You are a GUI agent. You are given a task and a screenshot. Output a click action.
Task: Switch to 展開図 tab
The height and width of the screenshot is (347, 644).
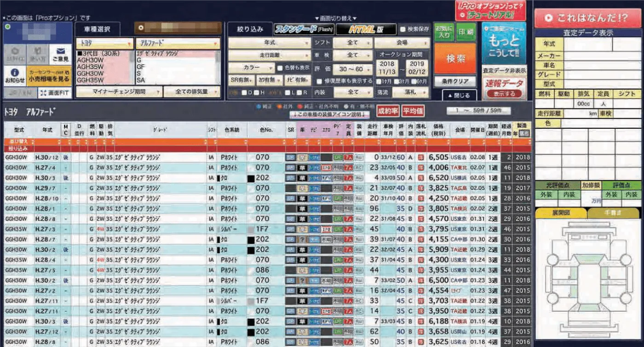click(561, 214)
